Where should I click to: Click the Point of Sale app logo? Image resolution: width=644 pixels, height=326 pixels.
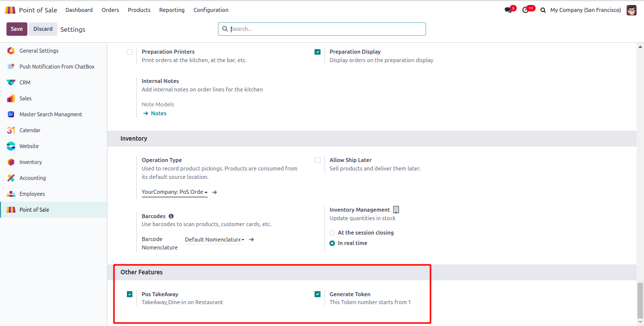10,10
